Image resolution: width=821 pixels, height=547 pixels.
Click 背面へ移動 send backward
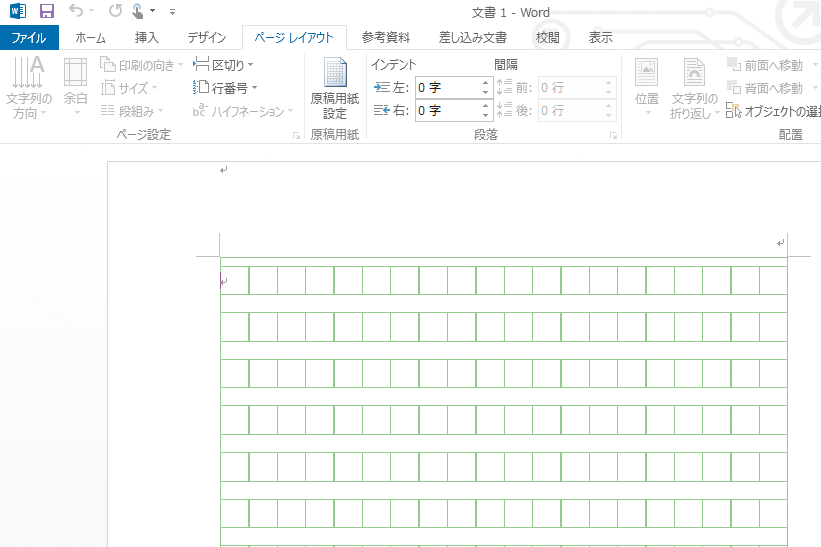click(765, 88)
